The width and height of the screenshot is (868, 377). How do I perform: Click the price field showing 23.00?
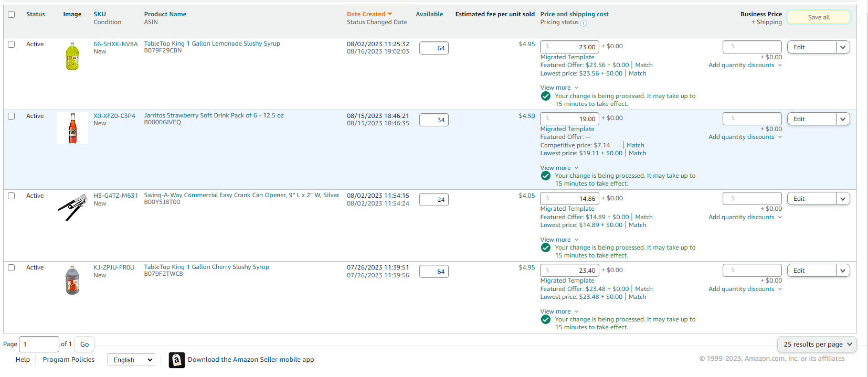tap(570, 47)
